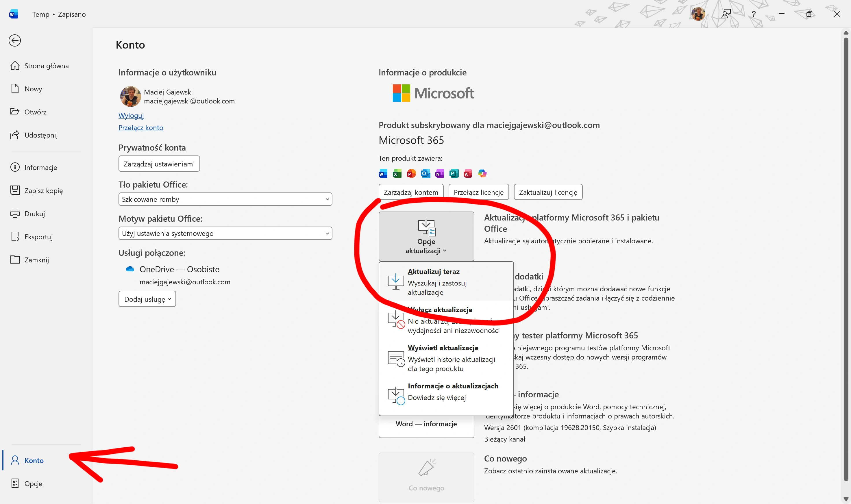Click the OneNote app icon
The height and width of the screenshot is (504, 851).
[x=440, y=174]
